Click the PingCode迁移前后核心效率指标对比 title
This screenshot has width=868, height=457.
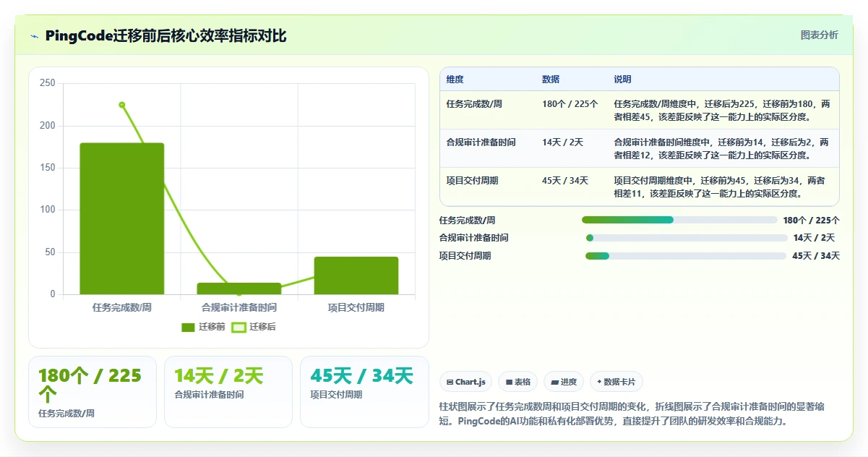pyautogui.click(x=166, y=36)
